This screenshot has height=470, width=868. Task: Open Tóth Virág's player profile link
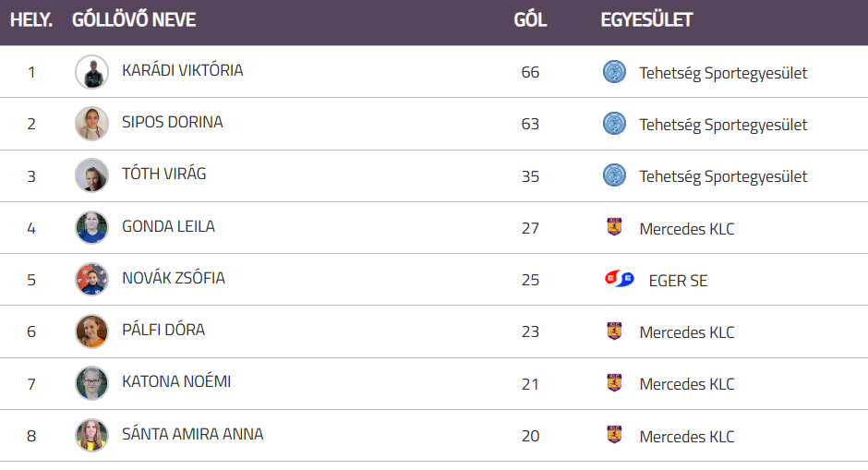pyautogui.click(x=163, y=175)
